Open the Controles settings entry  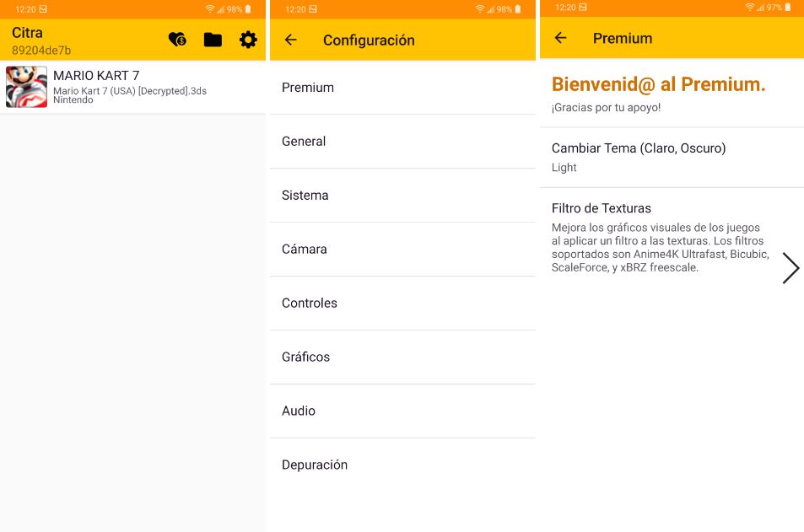click(x=402, y=303)
